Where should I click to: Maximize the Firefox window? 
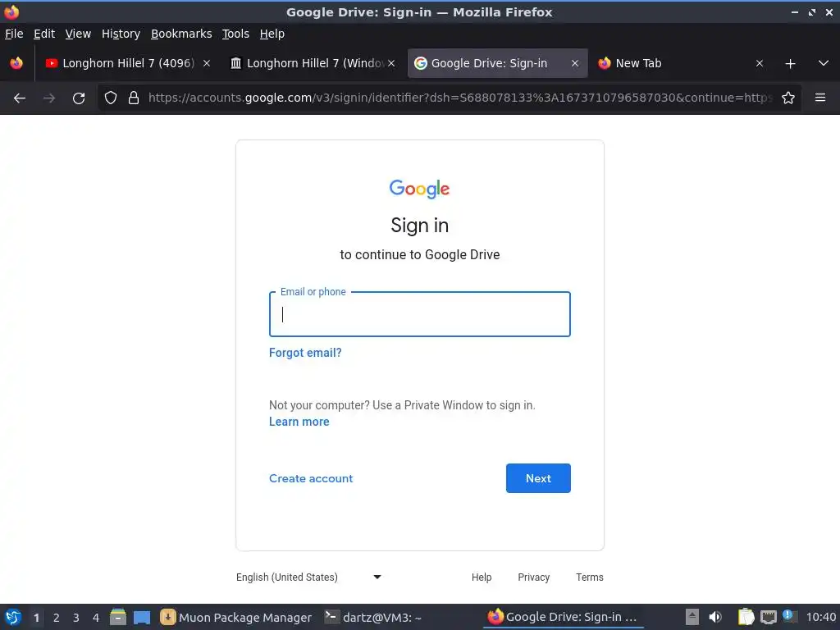coord(812,11)
